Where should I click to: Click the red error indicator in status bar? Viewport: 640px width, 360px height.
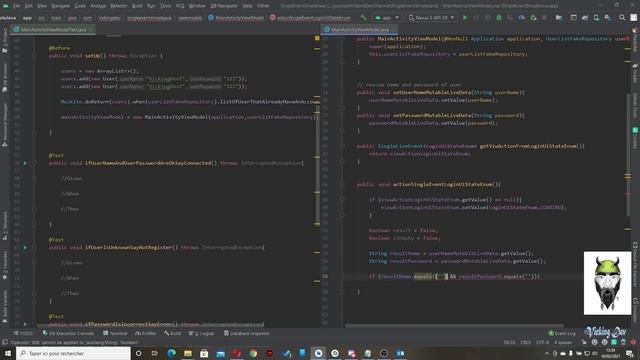633,342
